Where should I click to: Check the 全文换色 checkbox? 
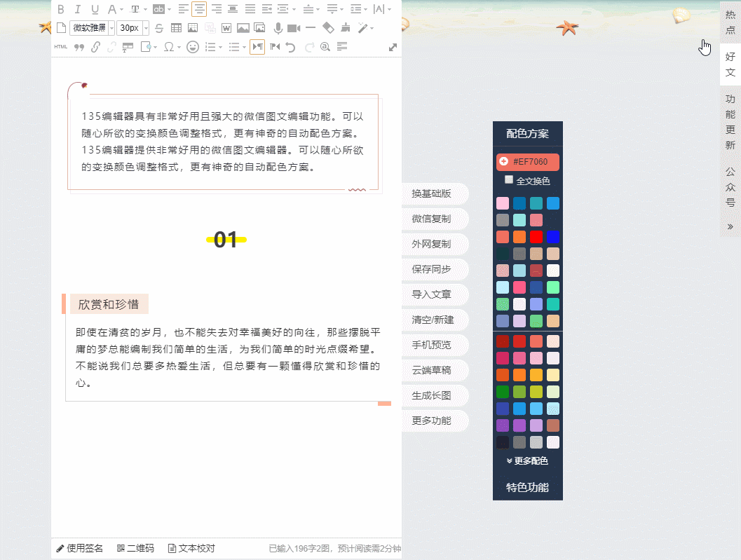point(508,179)
